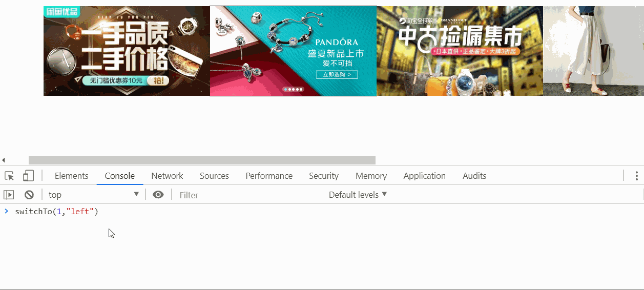Open the first banner with watches and phone
This screenshot has height=290, width=644.
(x=127, y=51)
